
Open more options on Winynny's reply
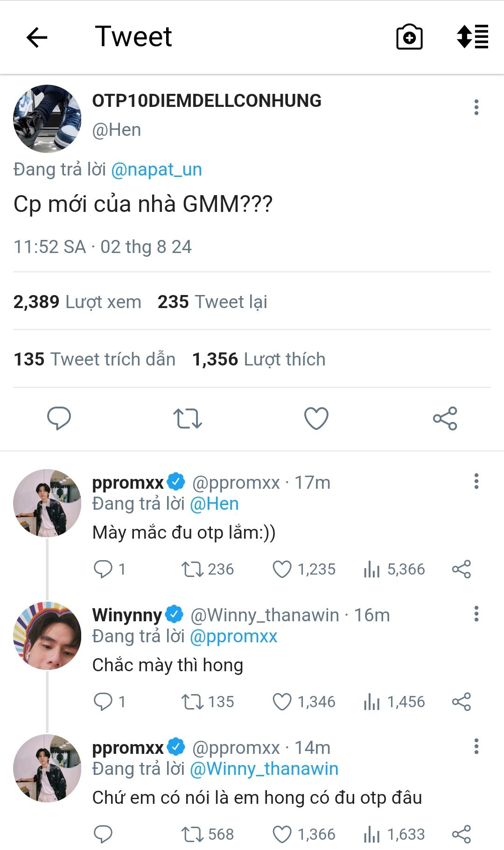pos(476,614)
